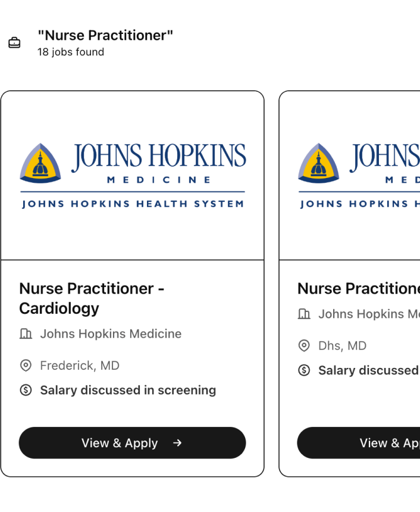Click the arrow icon inside the Cardiology View & Apply button

coord(177,443)
